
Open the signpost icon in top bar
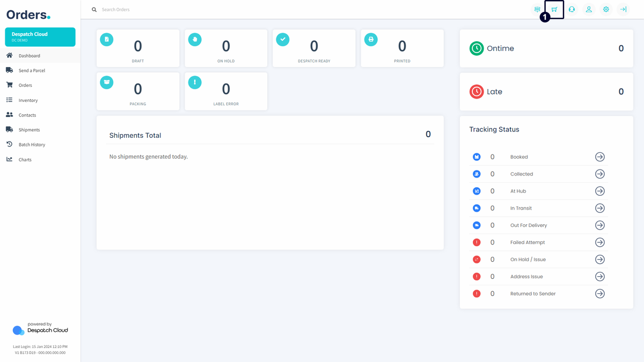[x=537, y=10]
